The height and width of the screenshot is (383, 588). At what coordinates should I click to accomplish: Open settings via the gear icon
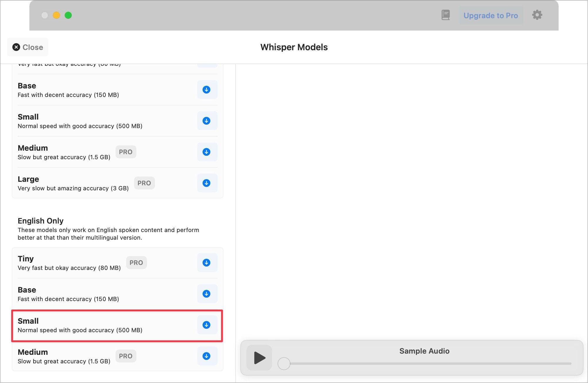pyautogui.click(x=537, y=15)
